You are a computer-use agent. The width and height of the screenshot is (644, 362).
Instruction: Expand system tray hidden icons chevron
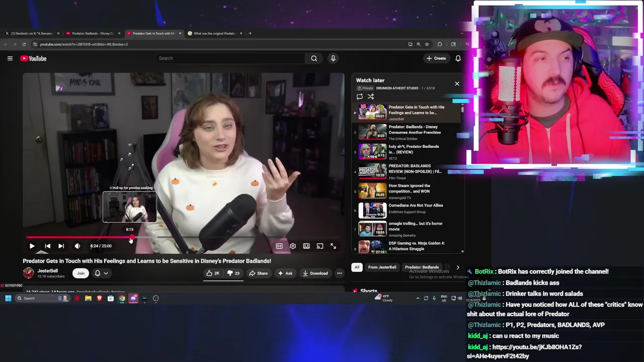pos(418,298)
